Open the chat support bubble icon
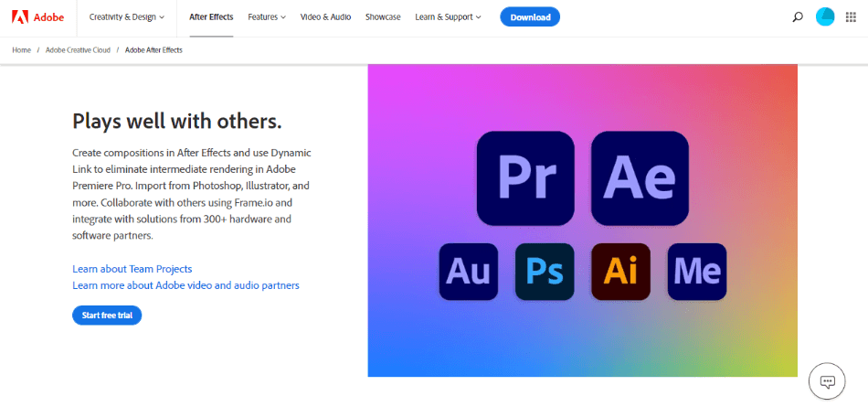Screen dimensions: 868x407 (x=827, y=381)
